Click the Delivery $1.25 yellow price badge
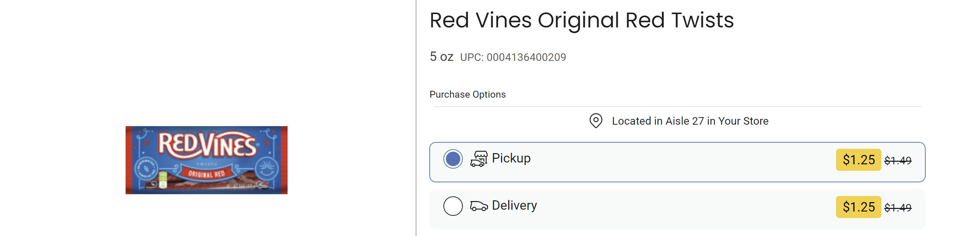This screenshot has width=980, height=236. pos(858,207)
